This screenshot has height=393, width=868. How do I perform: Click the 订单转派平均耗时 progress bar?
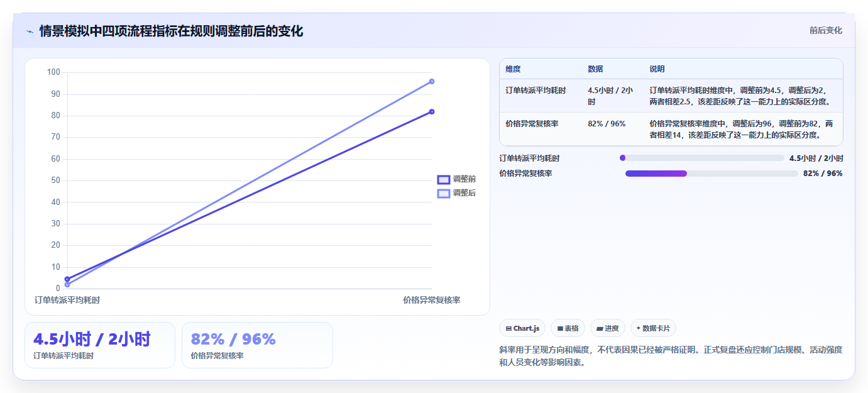[x=701, y=158]
